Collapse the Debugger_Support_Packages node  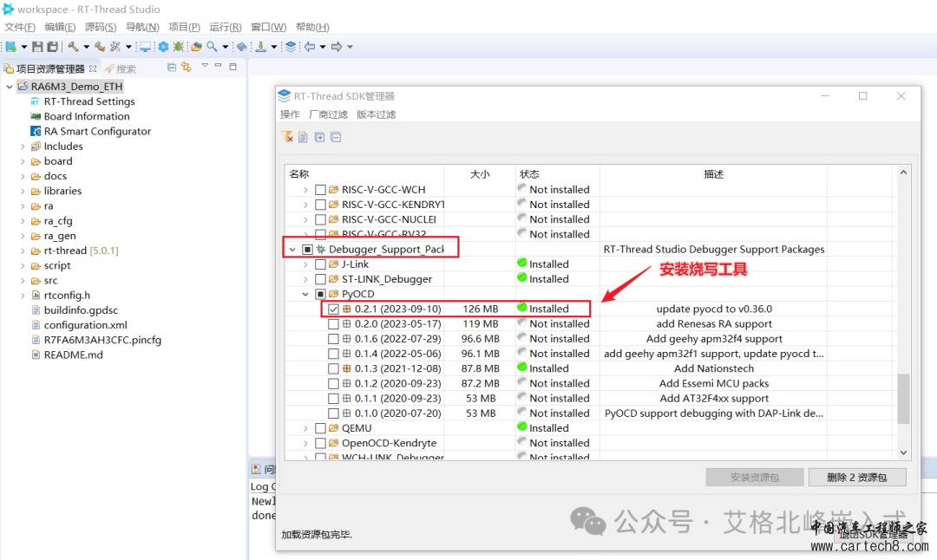click(x=292, y=250)
